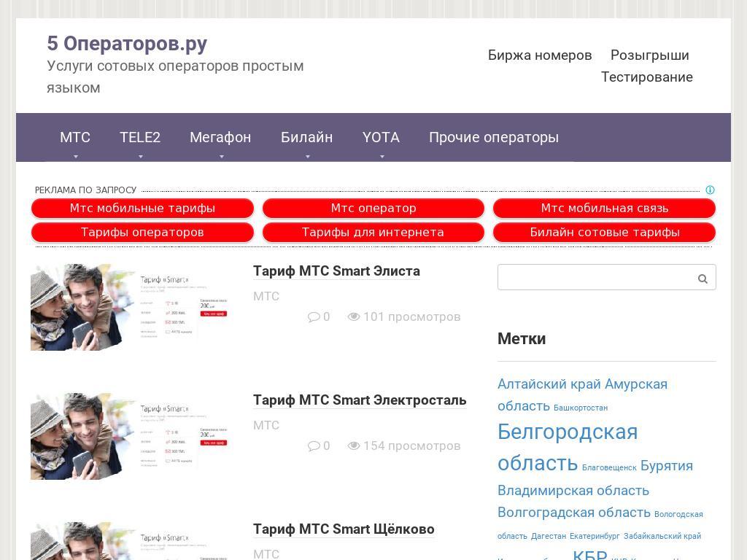Open the TELE2 menu item

(140, 137)
